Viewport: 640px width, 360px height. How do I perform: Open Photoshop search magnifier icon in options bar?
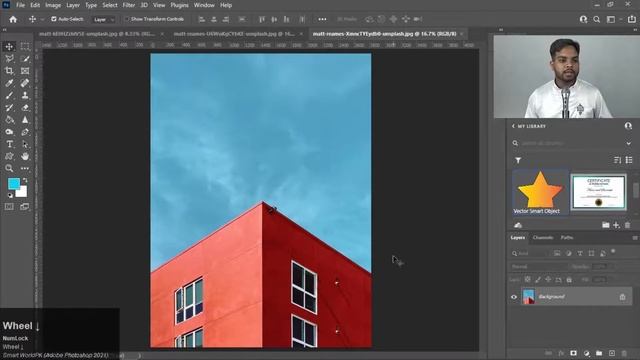(597, 19)
